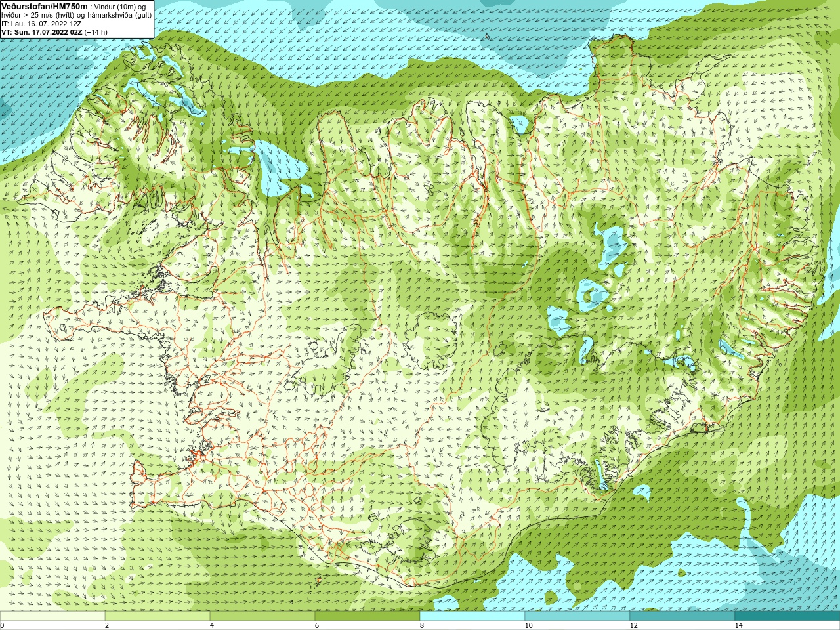Click the '0' label on the color scale
This screenshot has height=630, width=840.
coord(2,625)
